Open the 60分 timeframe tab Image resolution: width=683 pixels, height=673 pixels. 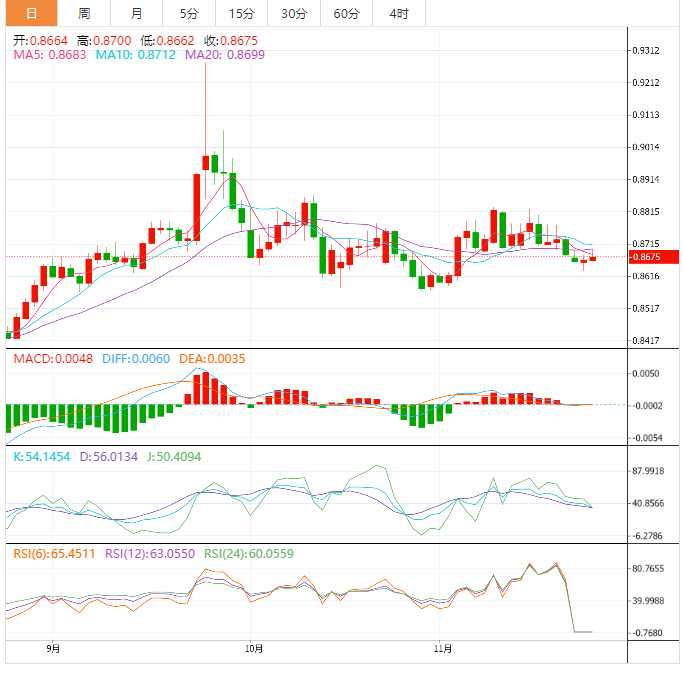347,13
